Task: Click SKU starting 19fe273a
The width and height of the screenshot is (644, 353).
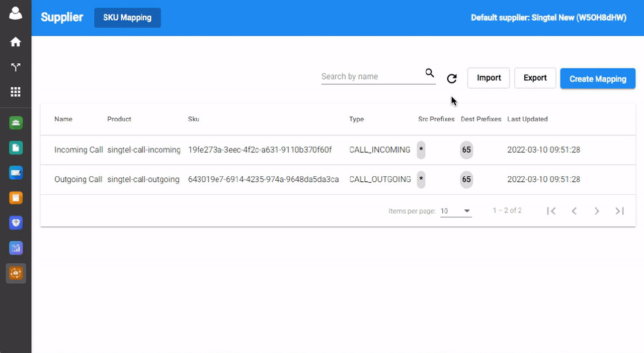Action: (260, 150)
